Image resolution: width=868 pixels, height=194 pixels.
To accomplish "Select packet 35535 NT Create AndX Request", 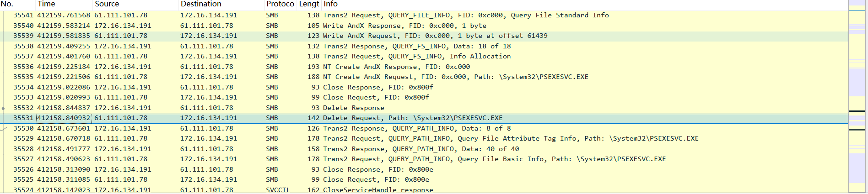I will [424, 77].
